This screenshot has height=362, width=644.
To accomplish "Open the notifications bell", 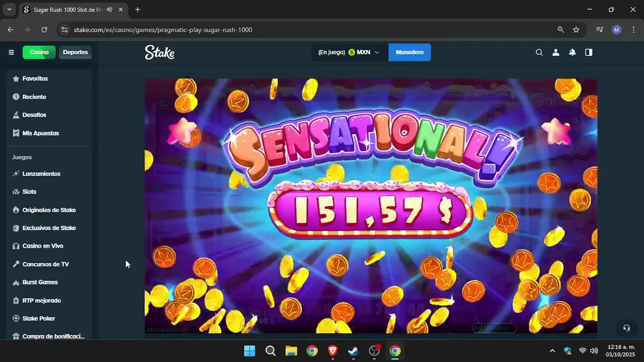I will pos(572,52).
